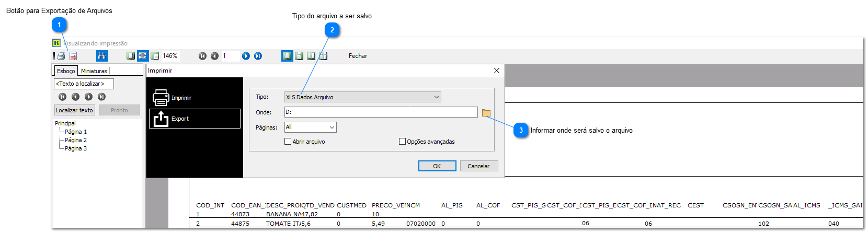868x233 pixels.
Task: Click next-result arrow in search panel
Action: (88, 97)
